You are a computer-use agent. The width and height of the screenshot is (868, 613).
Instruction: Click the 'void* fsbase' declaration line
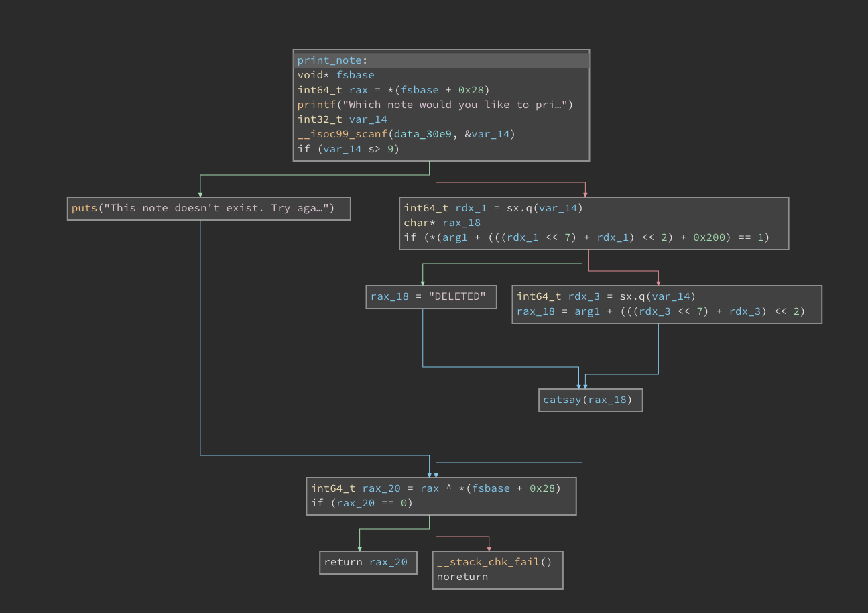pyautogui.click(x=336, y=75)
